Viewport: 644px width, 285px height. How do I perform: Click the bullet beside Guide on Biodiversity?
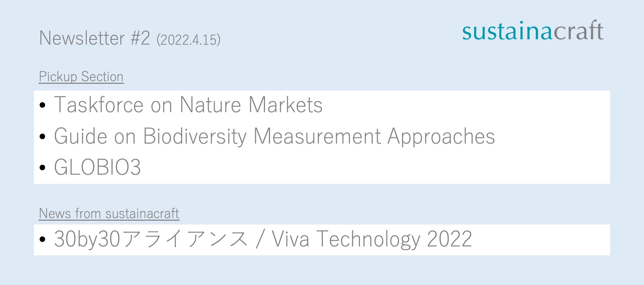(42, 136)
